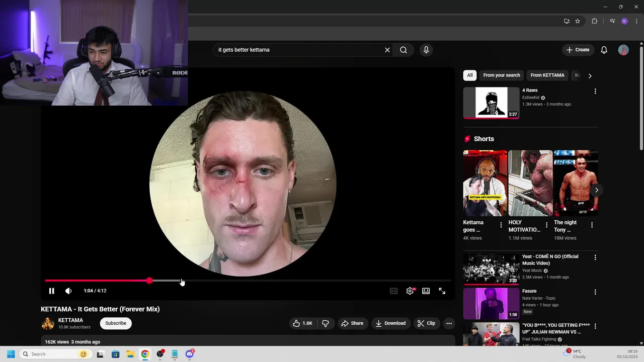Download the video
Image resolution: width=644 pixels, height=362 pixels.
point(391,323)
